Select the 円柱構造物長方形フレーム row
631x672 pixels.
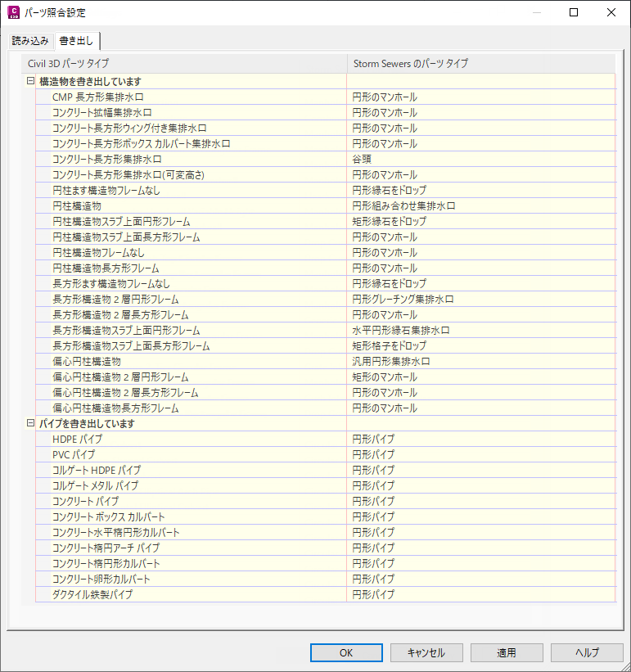pyautogui.click(x=326, y=268)
